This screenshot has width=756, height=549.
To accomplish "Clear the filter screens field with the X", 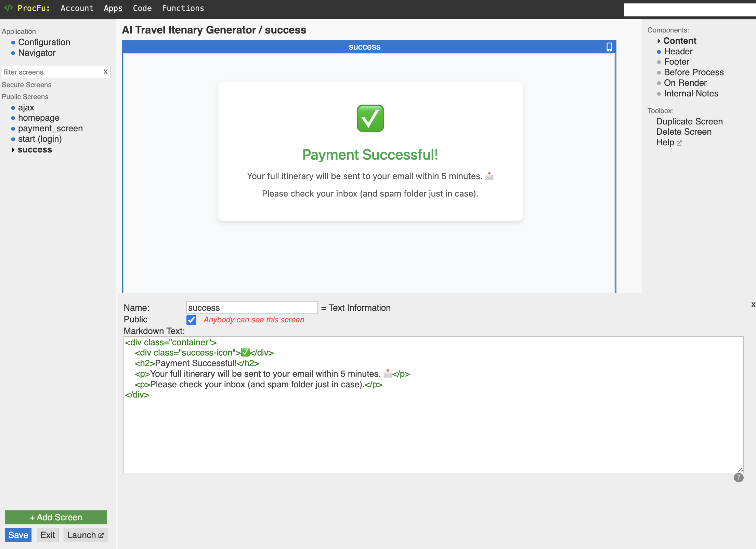I will (105, 72).
